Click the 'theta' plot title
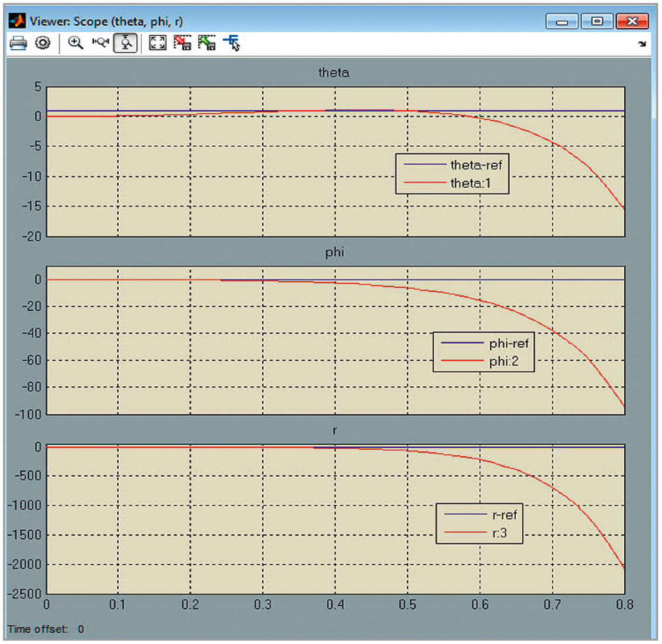This screenshot has width=662, height=644. coord(334,73)
